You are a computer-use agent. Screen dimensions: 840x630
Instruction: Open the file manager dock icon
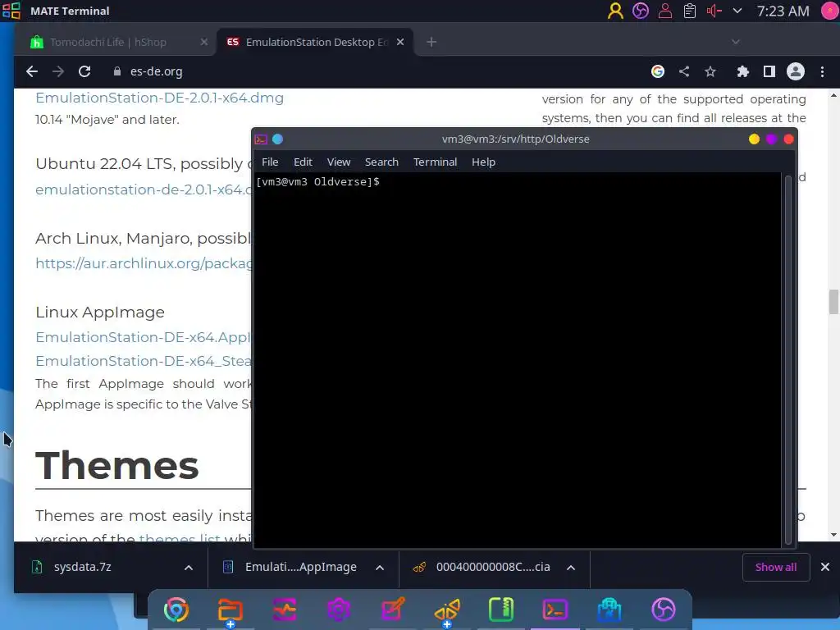(x=231, y=609)
